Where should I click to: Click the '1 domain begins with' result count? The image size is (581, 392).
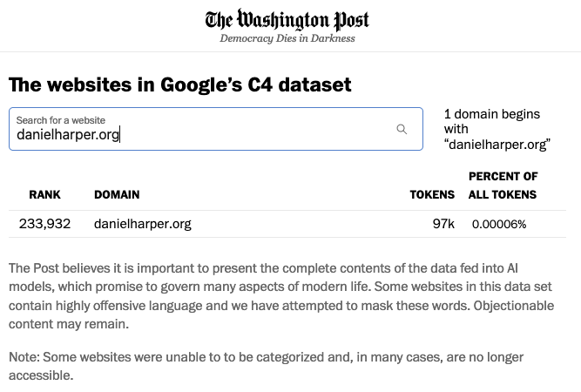(x=491, y=121)
